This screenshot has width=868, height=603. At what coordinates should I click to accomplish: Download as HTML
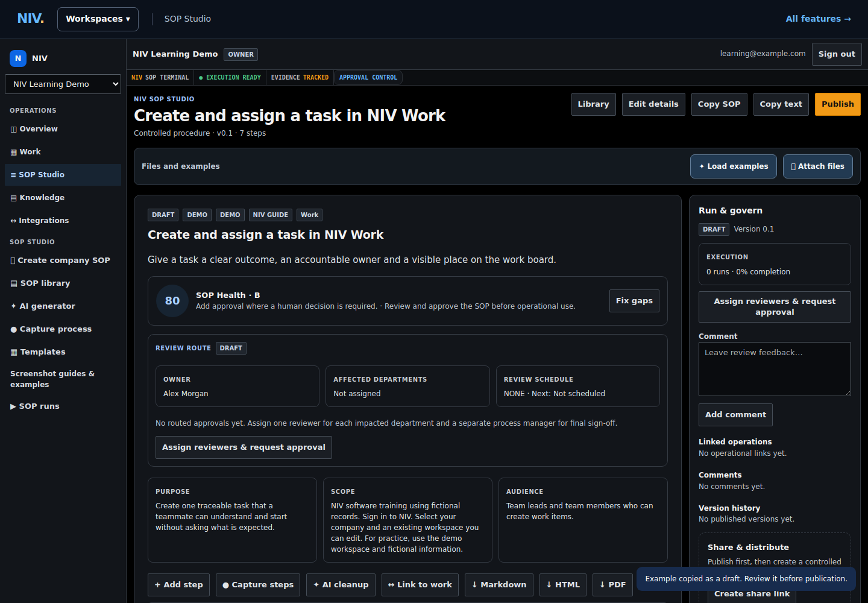[563, 585]
